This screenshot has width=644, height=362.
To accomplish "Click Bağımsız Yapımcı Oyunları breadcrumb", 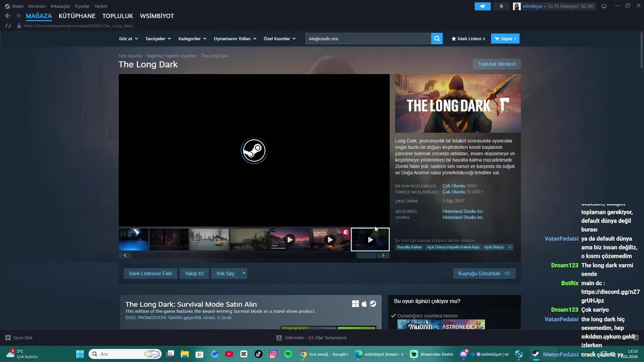I will tap(172, 56).
